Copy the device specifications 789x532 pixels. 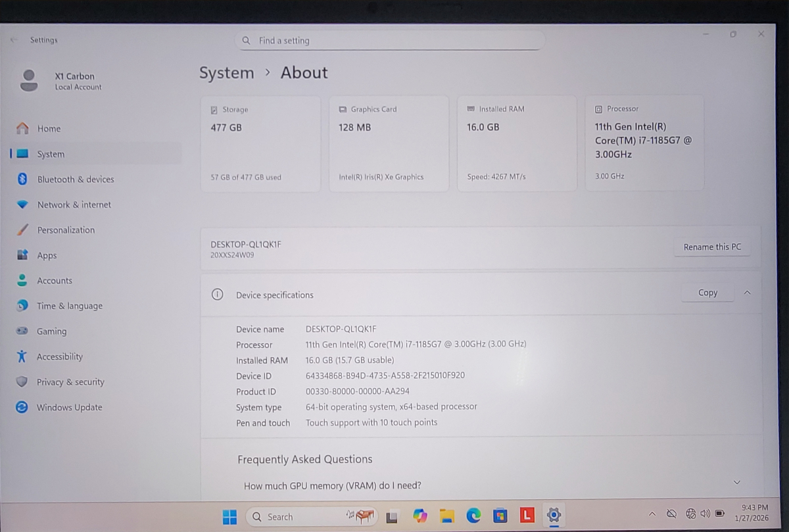point(707,293)
